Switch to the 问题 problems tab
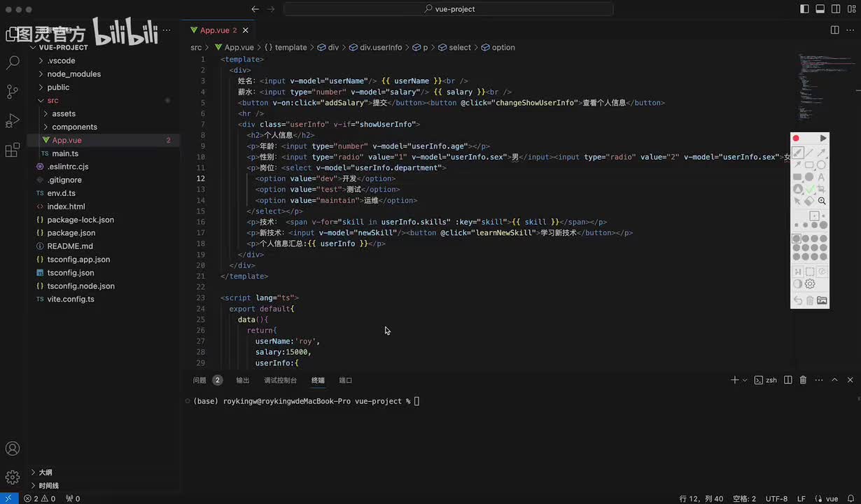 pyautogui.click(x=207, y=380)
